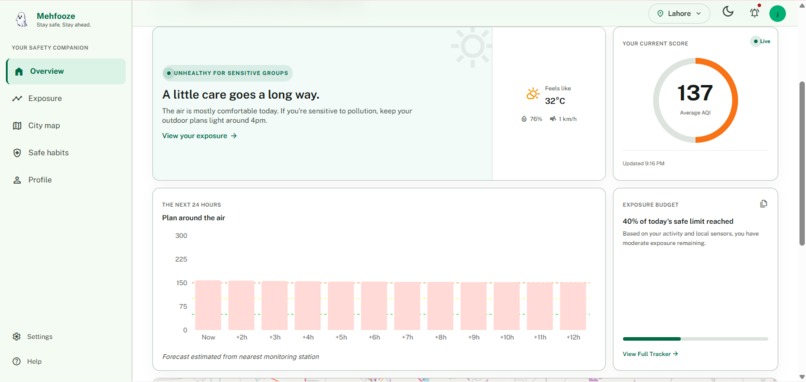Click the wind speed icon
The image size is (806, 382).
(x=553, y=119)
